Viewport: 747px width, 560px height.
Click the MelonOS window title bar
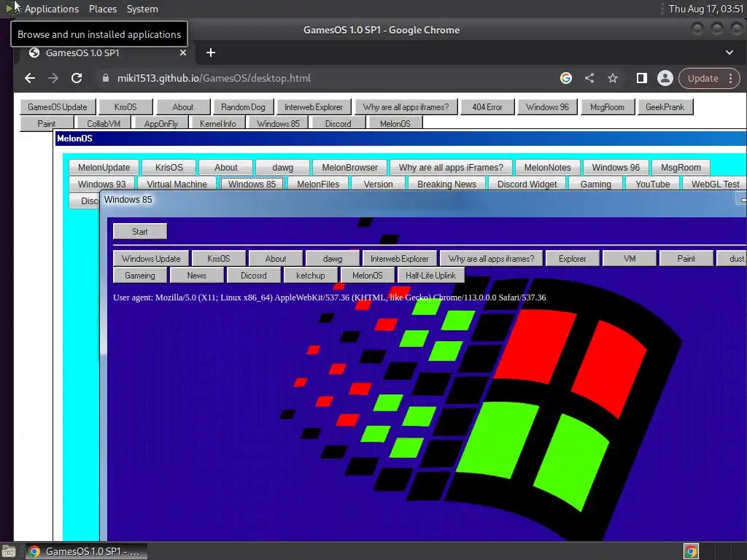click(x=400, y=139)
